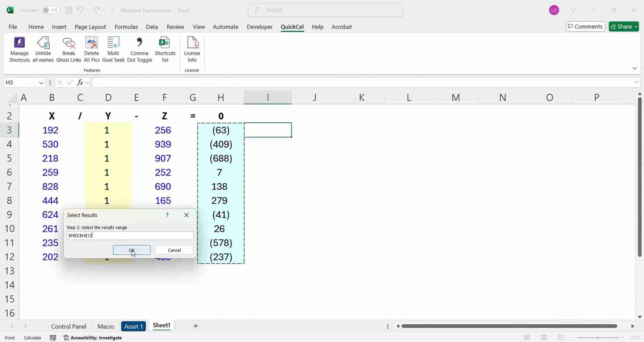View License Info

click(192, 49)
